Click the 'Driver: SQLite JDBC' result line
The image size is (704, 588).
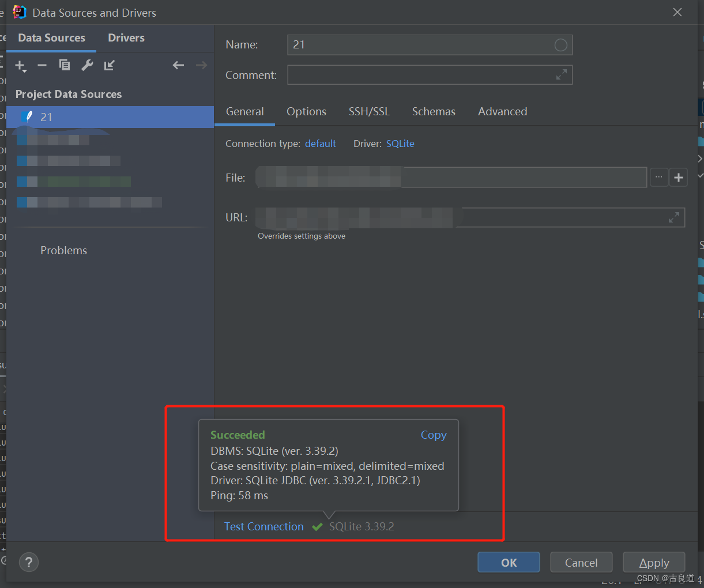tap(315, 481)
